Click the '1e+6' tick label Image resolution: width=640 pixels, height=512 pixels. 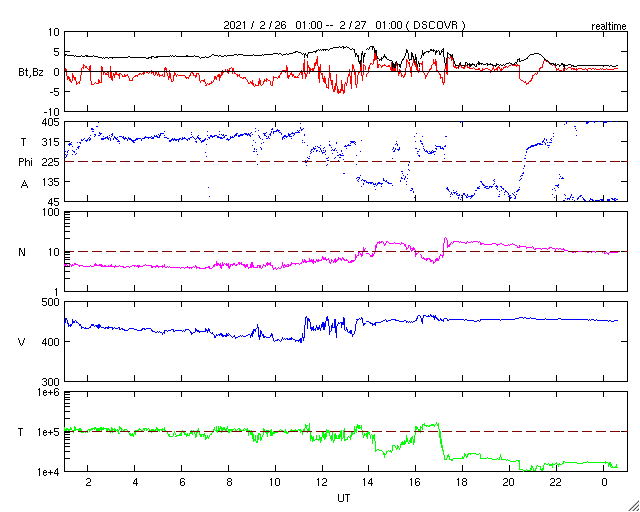[48, 392]
